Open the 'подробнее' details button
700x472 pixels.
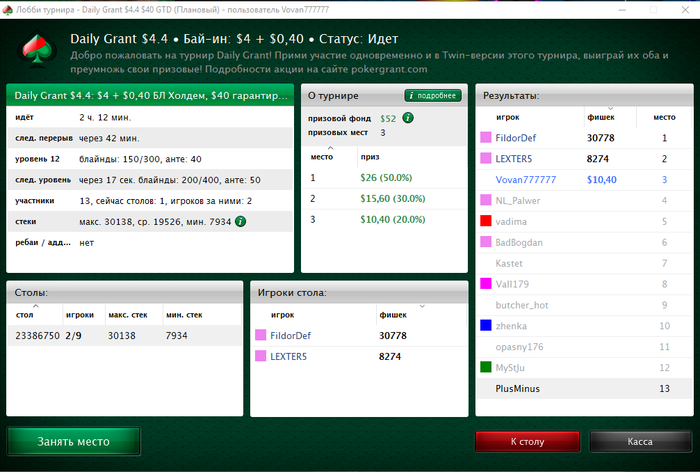pos(433,96)
